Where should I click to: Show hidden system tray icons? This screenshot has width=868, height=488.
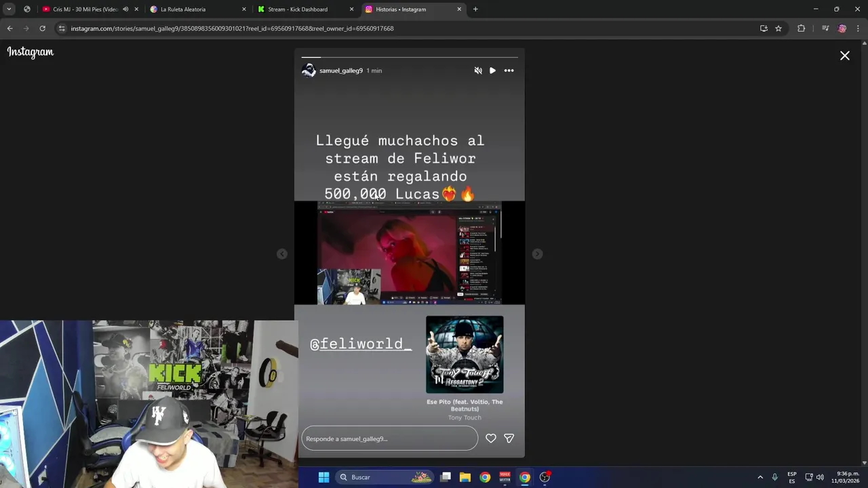pyautogui.click(x=760, y=477)
